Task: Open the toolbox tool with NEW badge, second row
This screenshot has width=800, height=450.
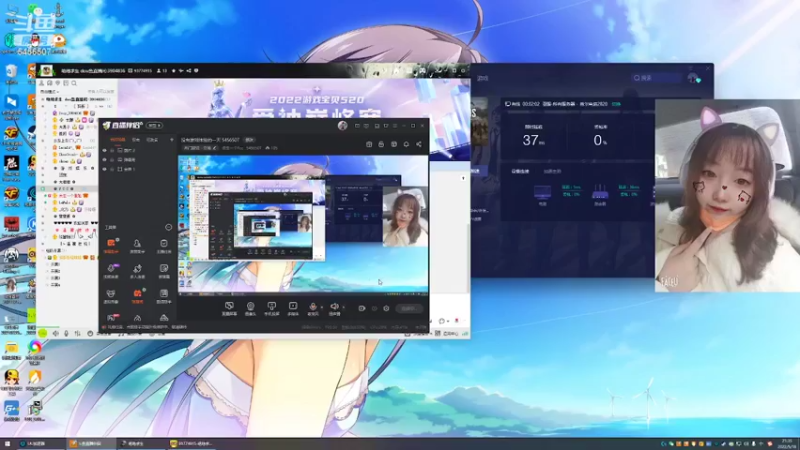Action: [x=111, y=270]
